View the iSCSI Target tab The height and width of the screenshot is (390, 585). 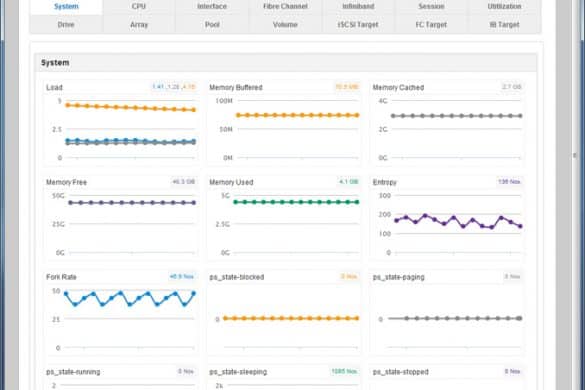click(x=358, y=25)
